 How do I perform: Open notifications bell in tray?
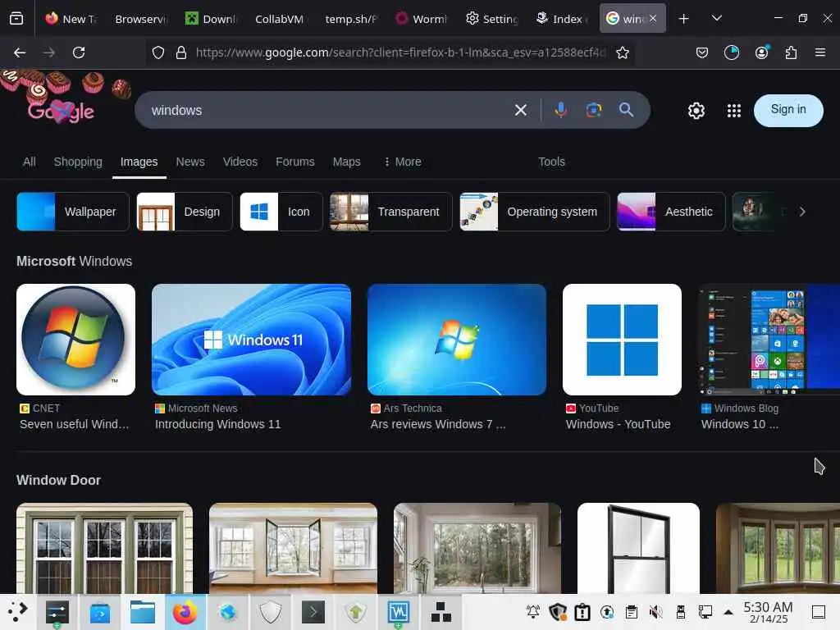point(533,612)
